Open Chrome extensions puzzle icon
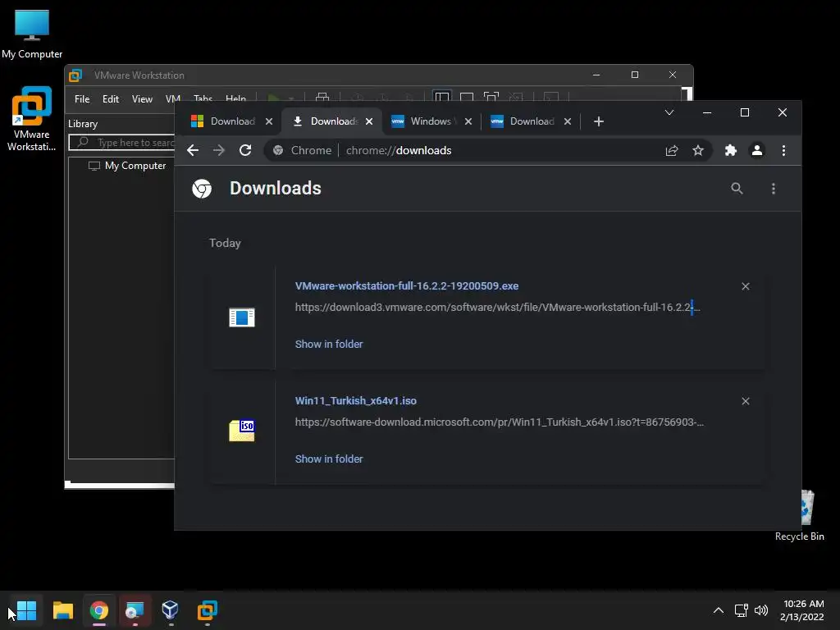 point(731,151)
